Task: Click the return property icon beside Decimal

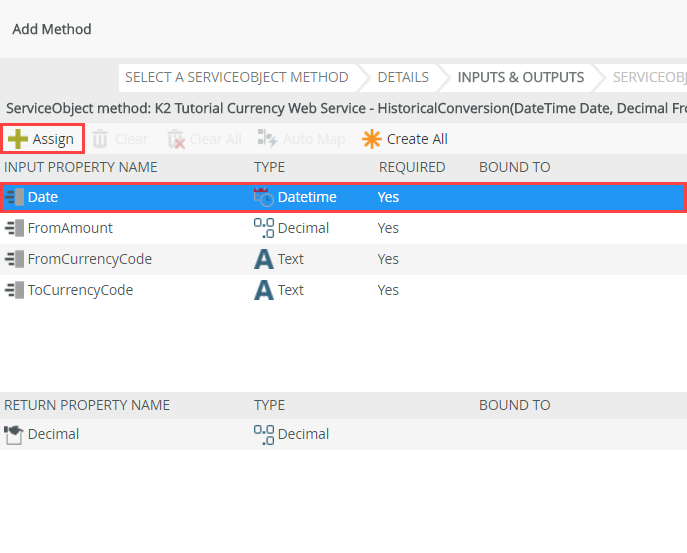Action: tap(14, 434)
